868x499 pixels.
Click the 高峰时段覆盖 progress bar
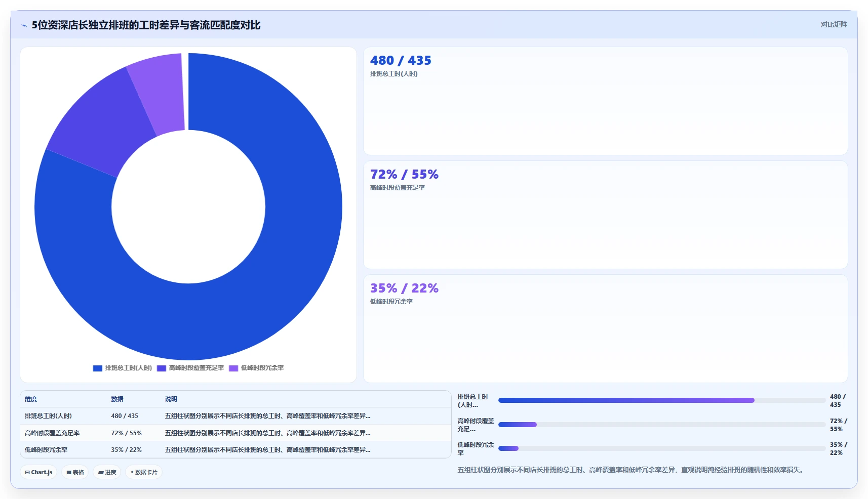[x=662, y=425]
